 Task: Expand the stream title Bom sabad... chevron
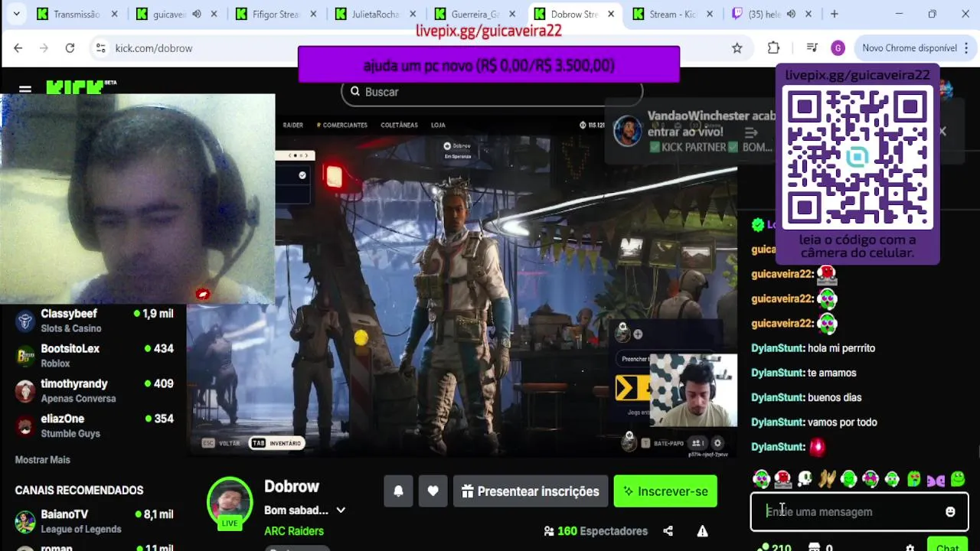[x=341, y=510]
